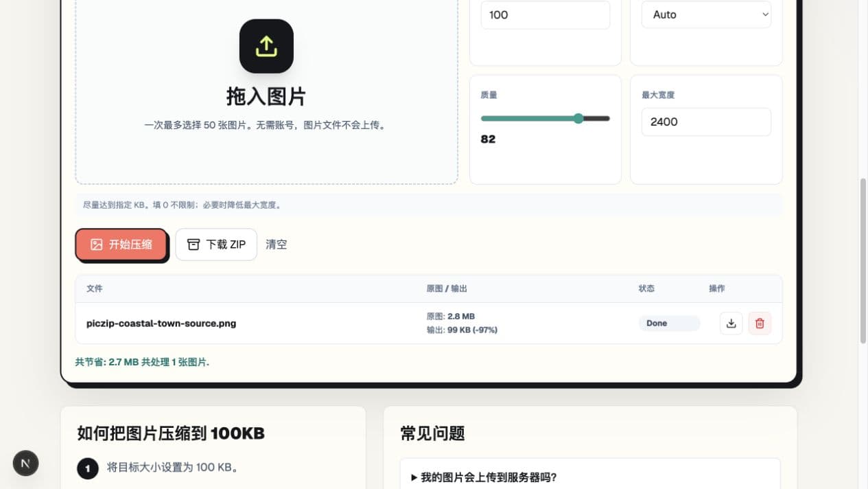868x489 pixels.
Task: Click the 状态 column header
Action: (646, 288)
